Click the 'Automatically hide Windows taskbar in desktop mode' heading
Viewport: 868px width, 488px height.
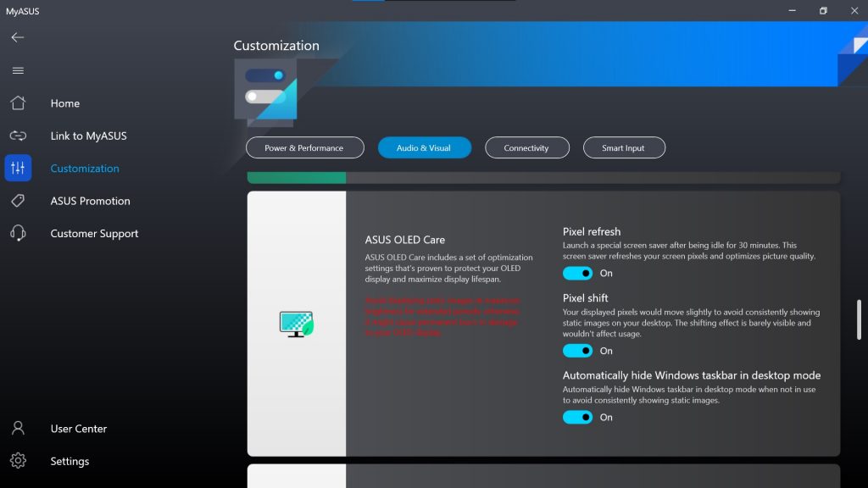(x=692, y=375)
